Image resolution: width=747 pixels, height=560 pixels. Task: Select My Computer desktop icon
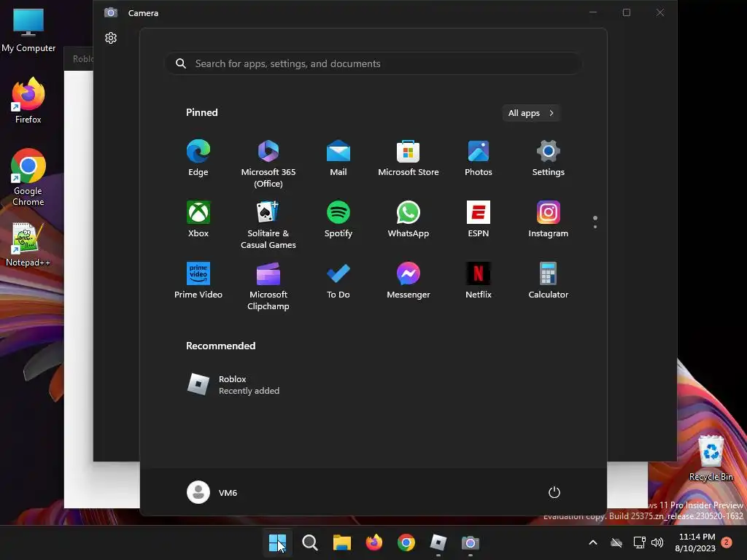(28, 31)
